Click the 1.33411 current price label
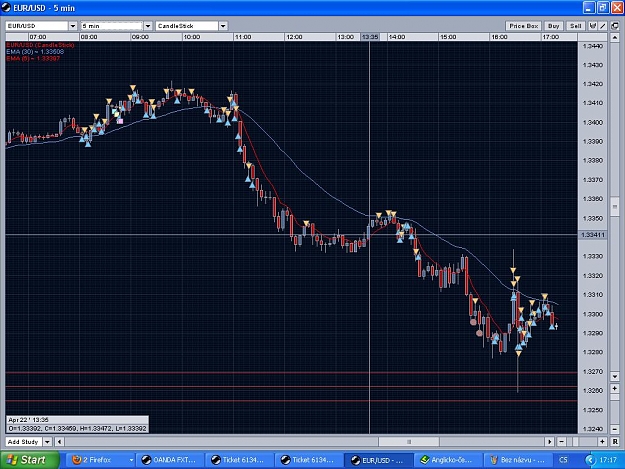Screen dimensions: 625x469 pyautogui.click(x=592, y=235)
